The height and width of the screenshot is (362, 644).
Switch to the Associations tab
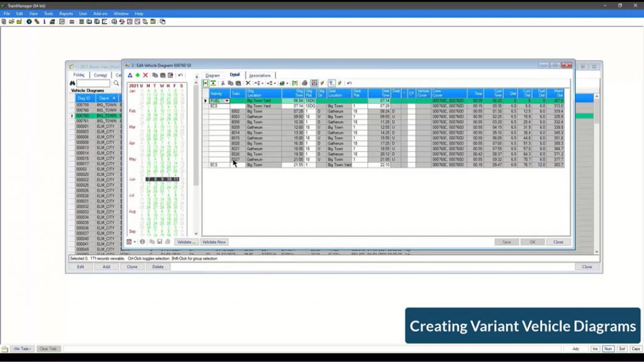[x=259, y=75]
